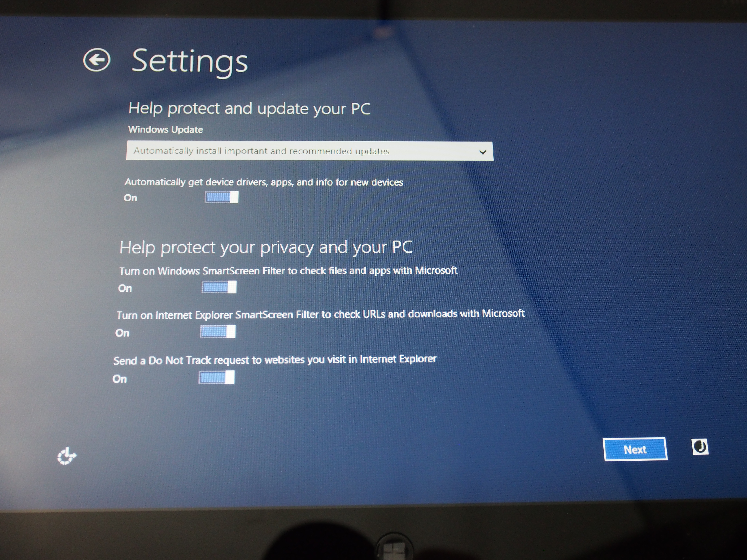Toggle the Do Not Track request switch
747x560 pixels.
coord(216,377)
